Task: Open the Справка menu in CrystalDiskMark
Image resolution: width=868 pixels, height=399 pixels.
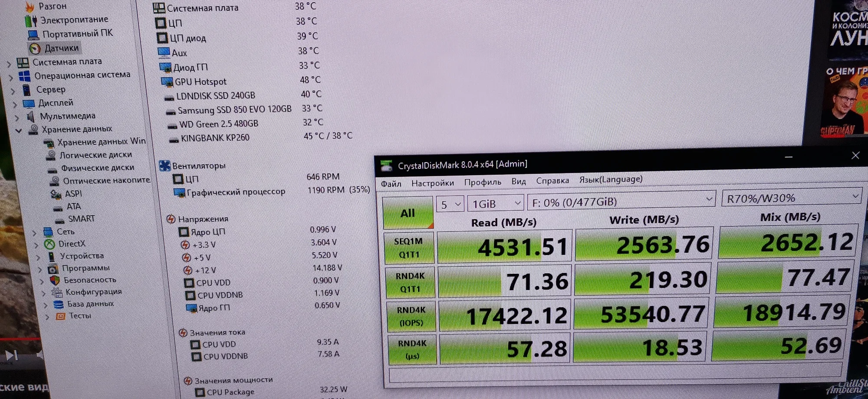Action: point(552,180)
